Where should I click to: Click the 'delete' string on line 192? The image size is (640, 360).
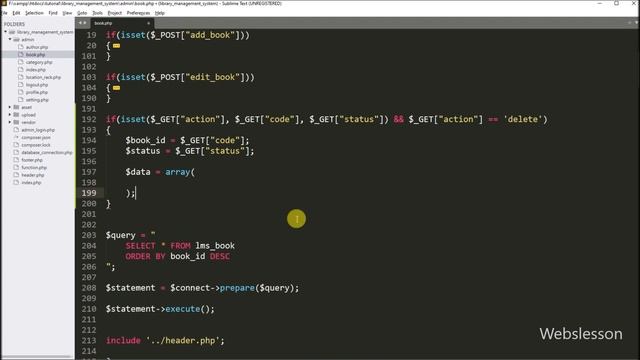click(523, 119)
